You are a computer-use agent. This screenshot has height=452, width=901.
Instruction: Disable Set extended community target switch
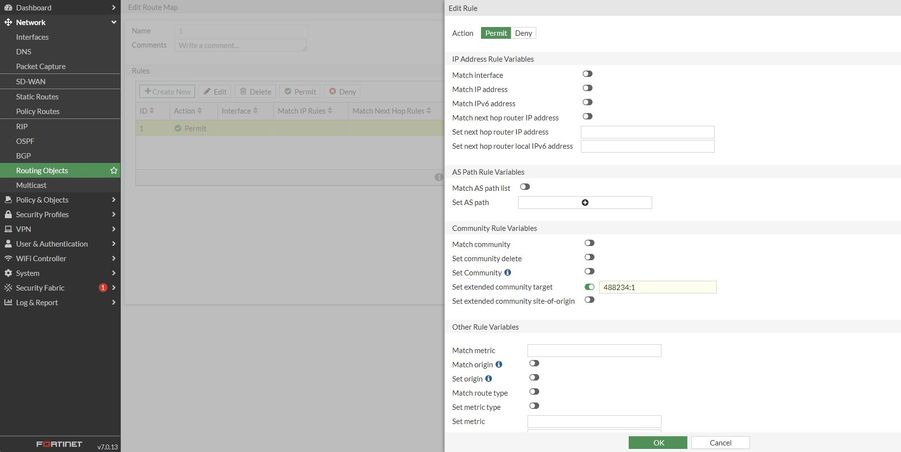(x=589, y=287)
